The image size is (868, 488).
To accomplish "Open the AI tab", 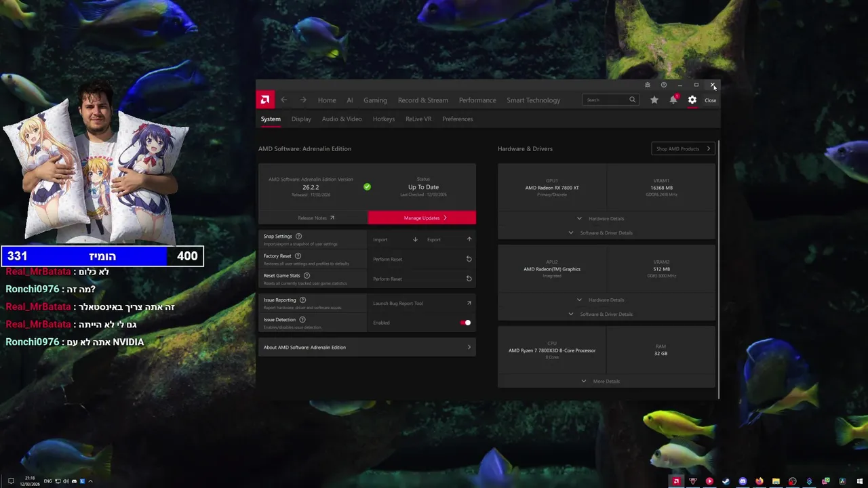I will pyautogui.click(x=350, y=100).
